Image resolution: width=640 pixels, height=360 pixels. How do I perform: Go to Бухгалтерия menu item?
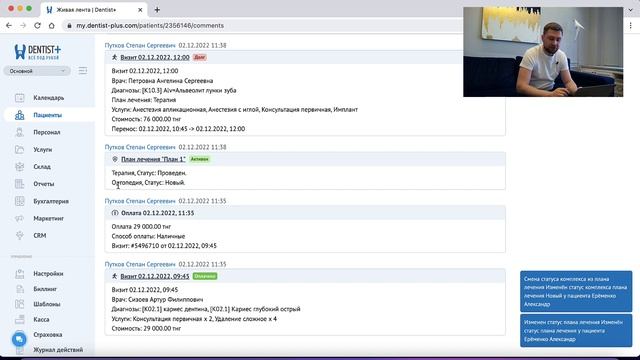tap(51, 201)
